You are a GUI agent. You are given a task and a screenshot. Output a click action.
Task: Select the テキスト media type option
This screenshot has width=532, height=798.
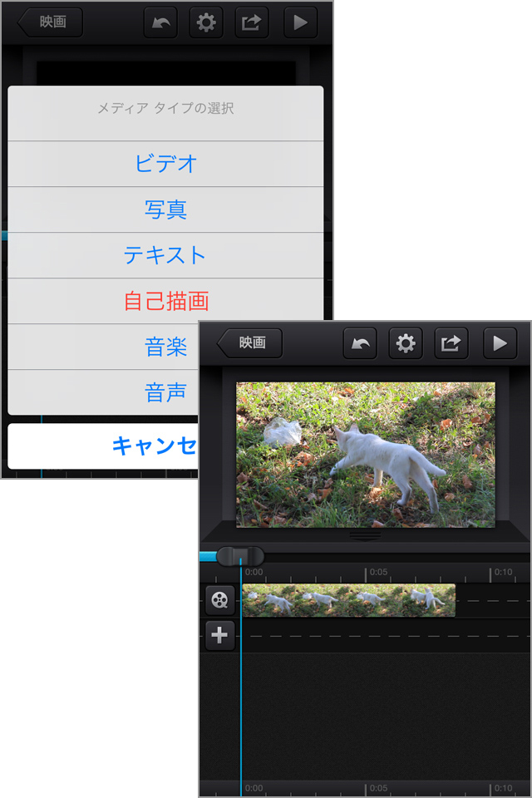(165, 255)
